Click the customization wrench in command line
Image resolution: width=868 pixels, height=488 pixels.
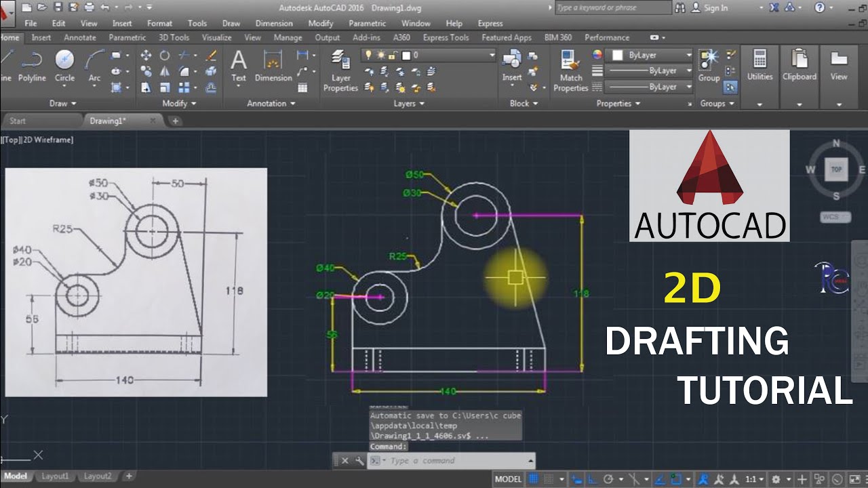358,461
